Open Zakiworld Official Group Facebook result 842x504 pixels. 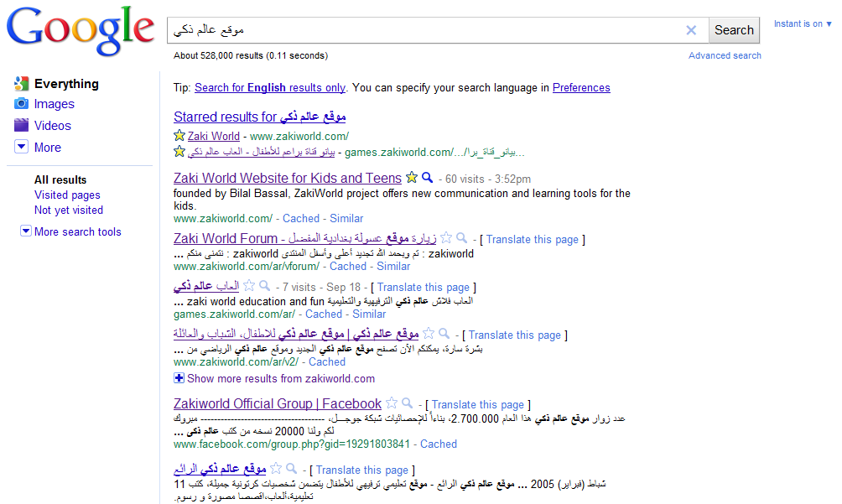pyautogui.click(x=277, y=403)
